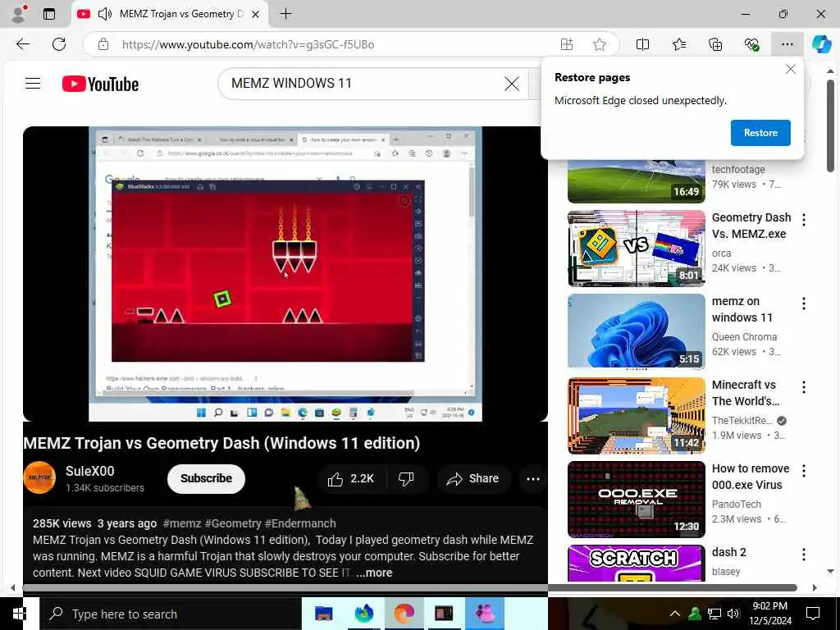This screenshot has height=630, width=840.
Task: Show hidden system tray icons
Action: [x=675, y=614]
